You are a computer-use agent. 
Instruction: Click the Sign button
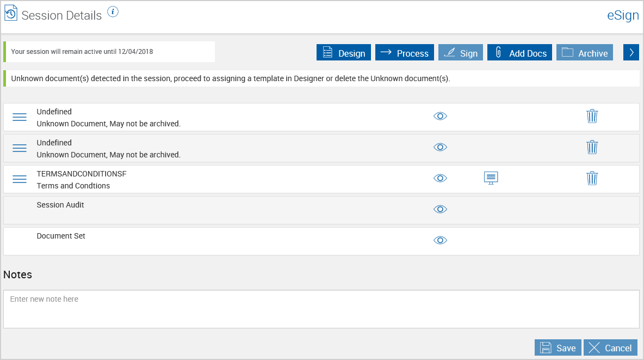(461, 53)
